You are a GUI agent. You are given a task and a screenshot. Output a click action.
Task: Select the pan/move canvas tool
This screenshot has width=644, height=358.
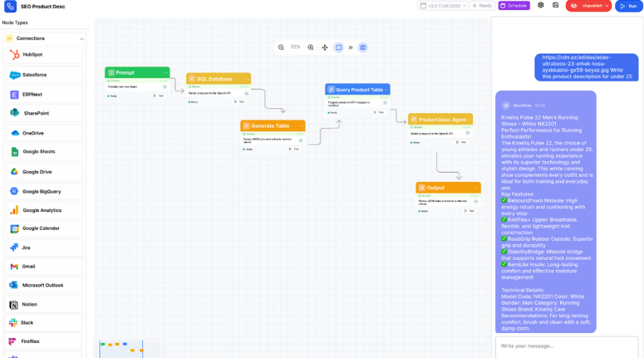pyautogui.click(x=325, y=47)
